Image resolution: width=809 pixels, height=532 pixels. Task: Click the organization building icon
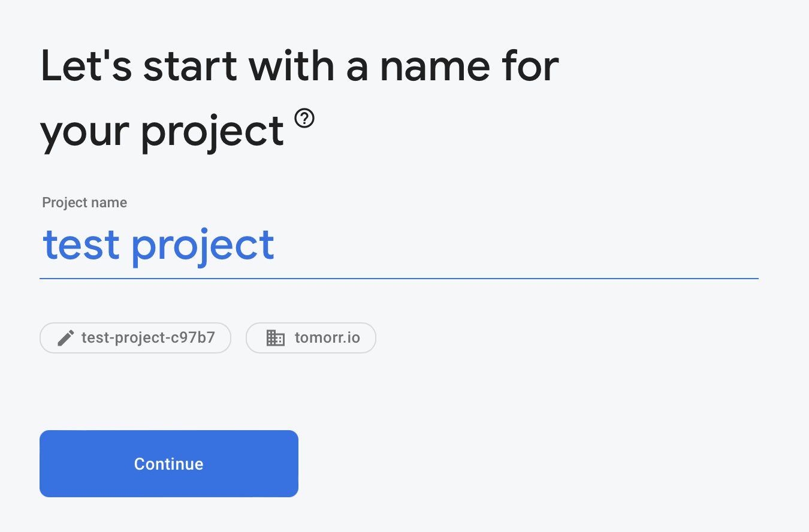275,338
